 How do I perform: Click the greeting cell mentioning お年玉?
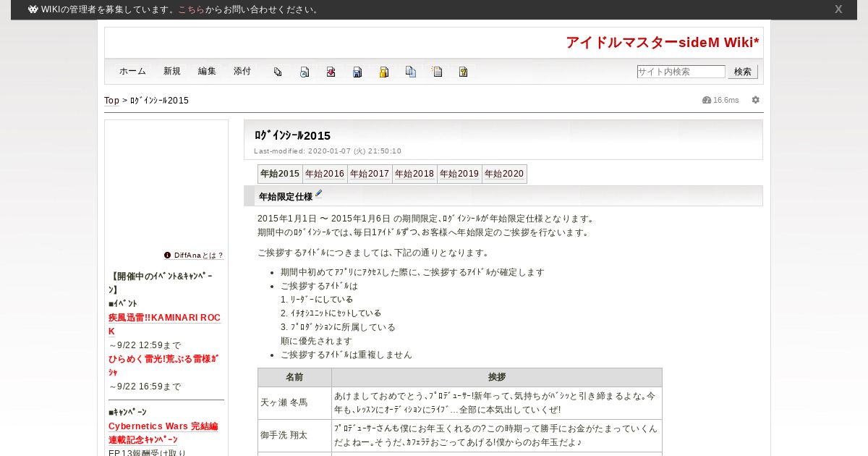497,436
